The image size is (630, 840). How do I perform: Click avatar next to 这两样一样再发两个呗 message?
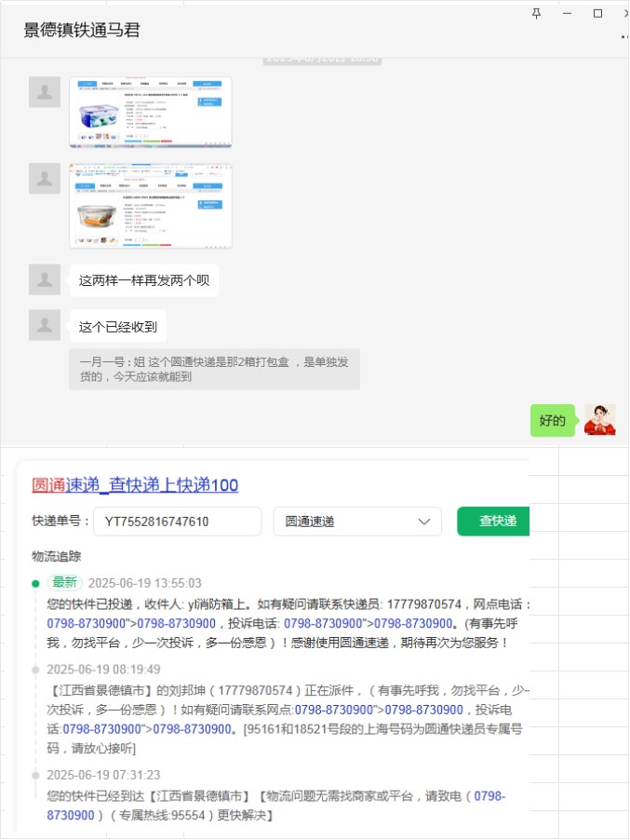45,279
